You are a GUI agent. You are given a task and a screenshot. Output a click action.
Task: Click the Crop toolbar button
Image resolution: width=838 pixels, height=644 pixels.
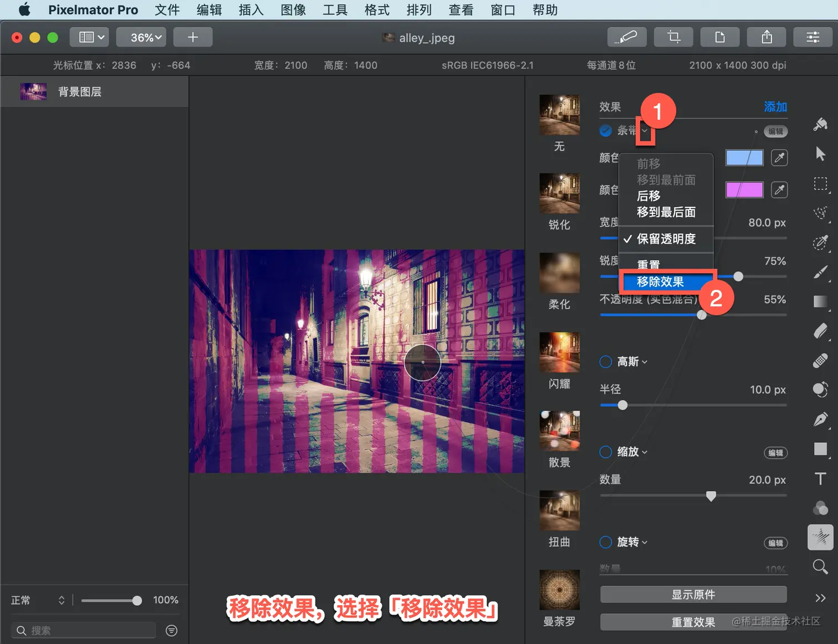(673, 37)
